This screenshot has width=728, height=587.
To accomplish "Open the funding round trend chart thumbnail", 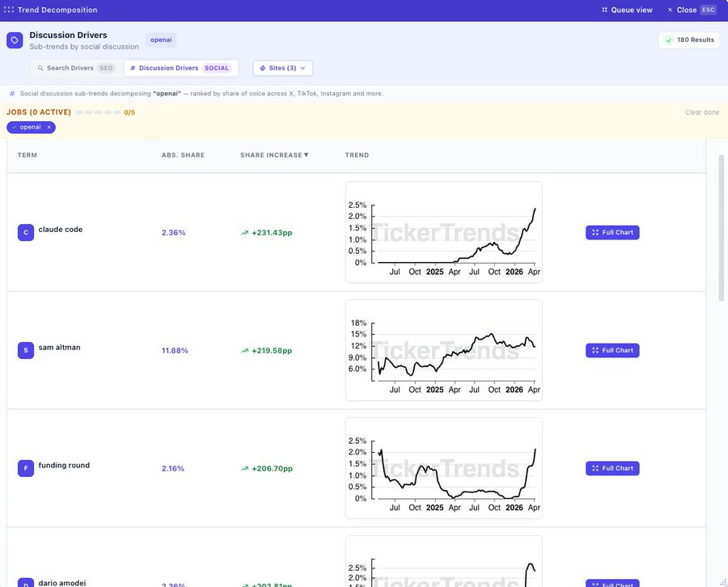I will [x=444, y=468].
